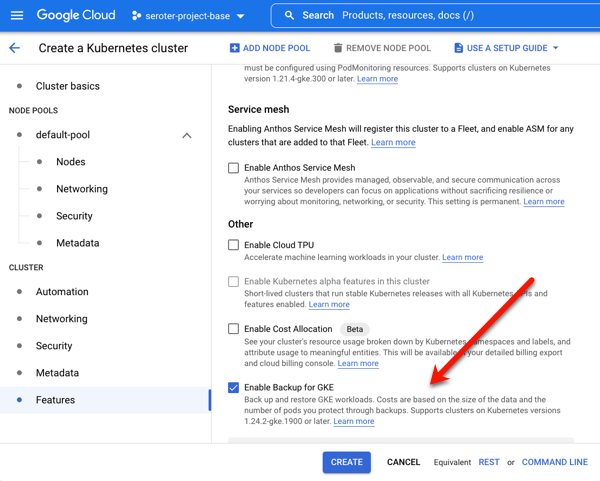The width and height of the screenshot is (600, 481).
Task: Collapse the default-pool node pool section
Action: coord(187,135)
